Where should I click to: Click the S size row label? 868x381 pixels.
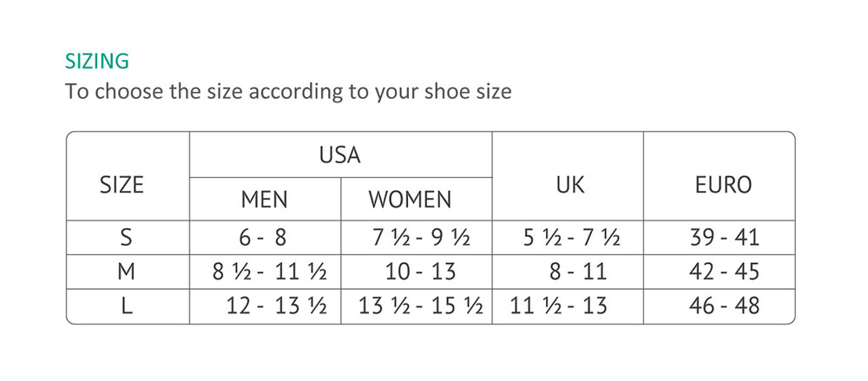point(127,238)
